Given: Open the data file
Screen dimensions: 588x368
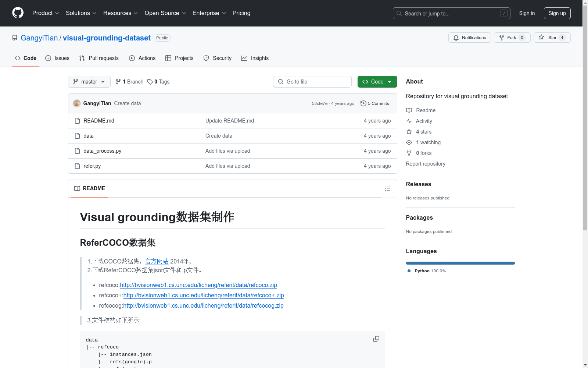Looking at the screenshot, I should 88,136.
